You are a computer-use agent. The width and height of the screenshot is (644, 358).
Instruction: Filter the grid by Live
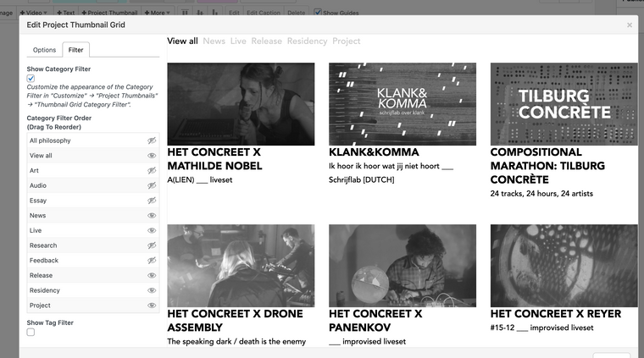(x=238, y=41)
